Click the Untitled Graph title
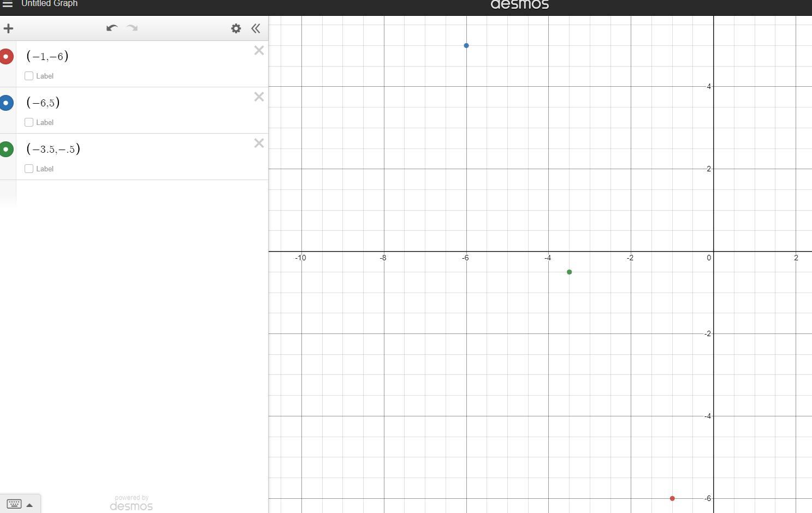 [49, 4]
